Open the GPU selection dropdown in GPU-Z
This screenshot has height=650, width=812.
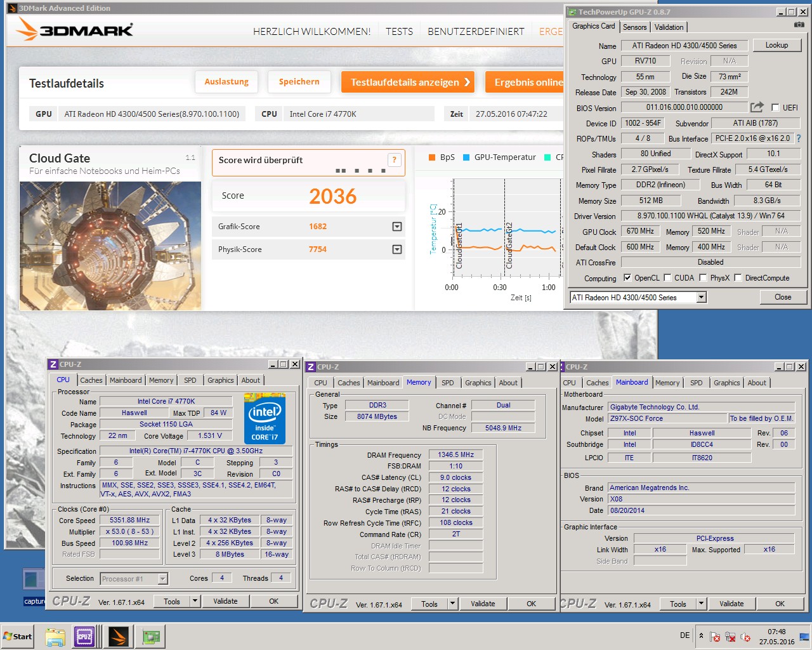[701, 297]
